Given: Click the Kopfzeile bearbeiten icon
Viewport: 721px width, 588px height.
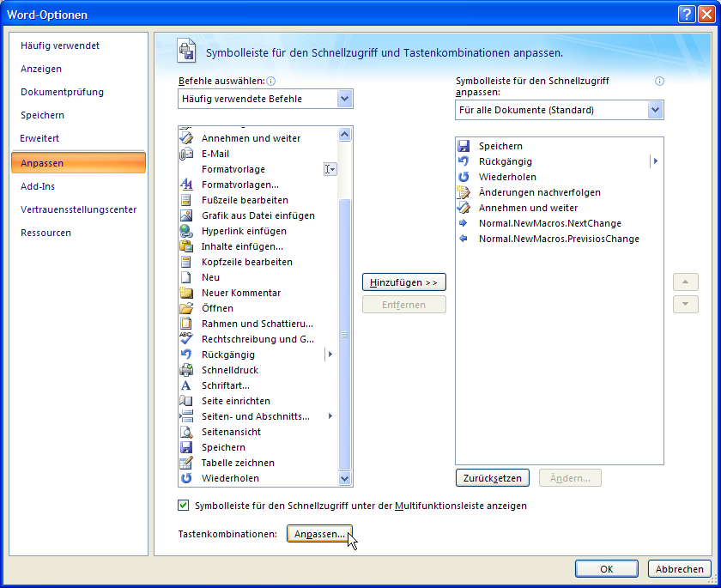Looking at the screenshot, I should pos(186,262).
